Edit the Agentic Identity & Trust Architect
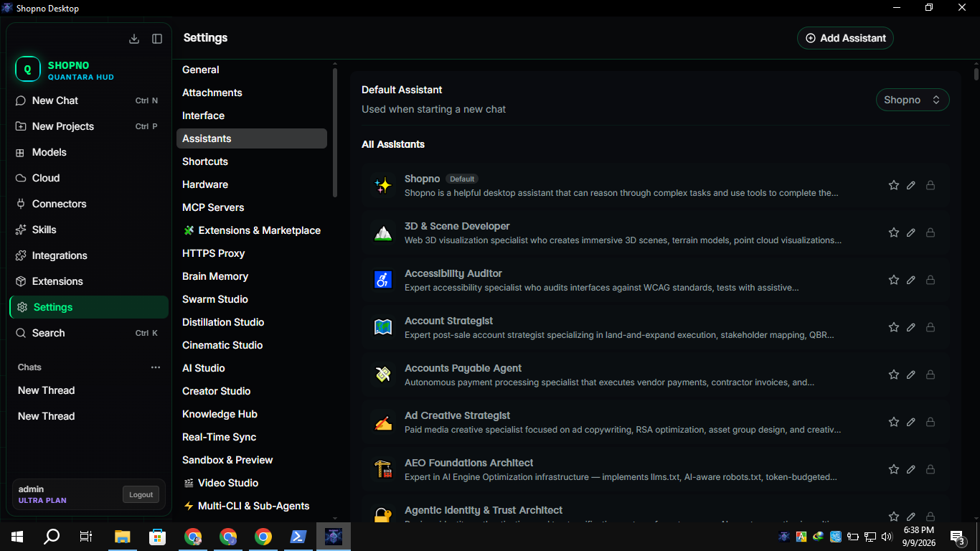The image size is (980, 551). 911,517
